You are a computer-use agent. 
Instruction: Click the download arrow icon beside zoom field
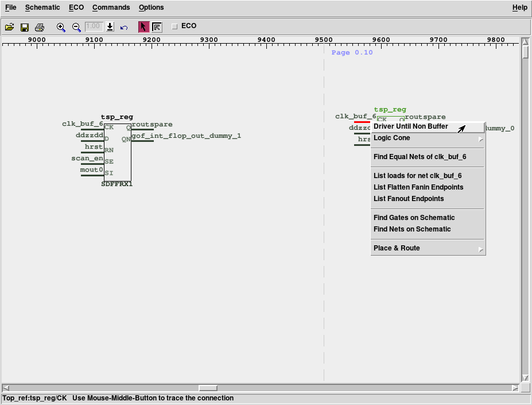point(110,27)
